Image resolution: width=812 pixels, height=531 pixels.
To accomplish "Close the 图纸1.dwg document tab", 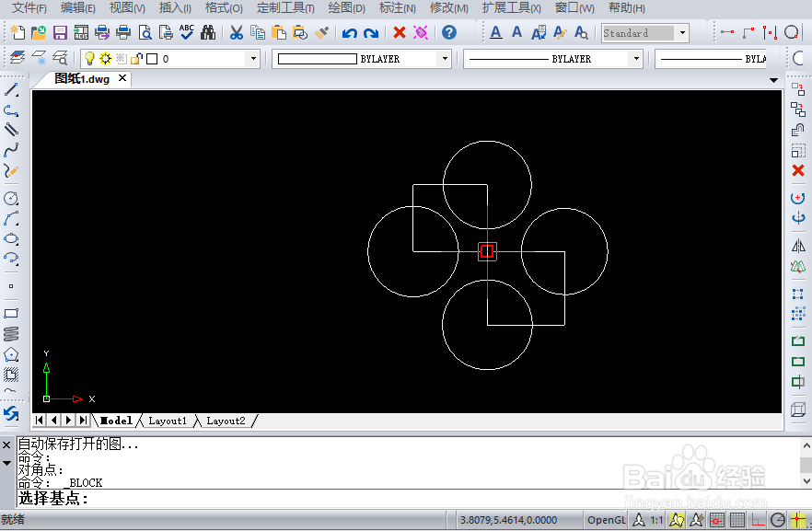I will [122, 78].
